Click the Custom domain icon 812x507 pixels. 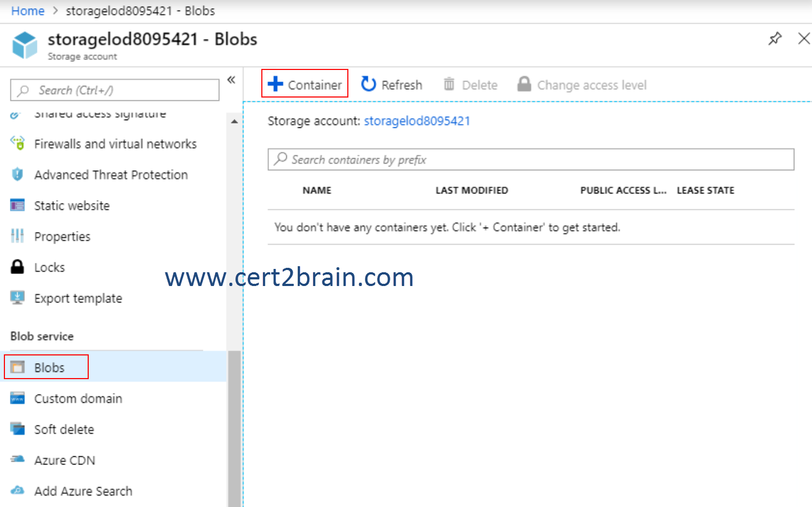pos(18,398)
